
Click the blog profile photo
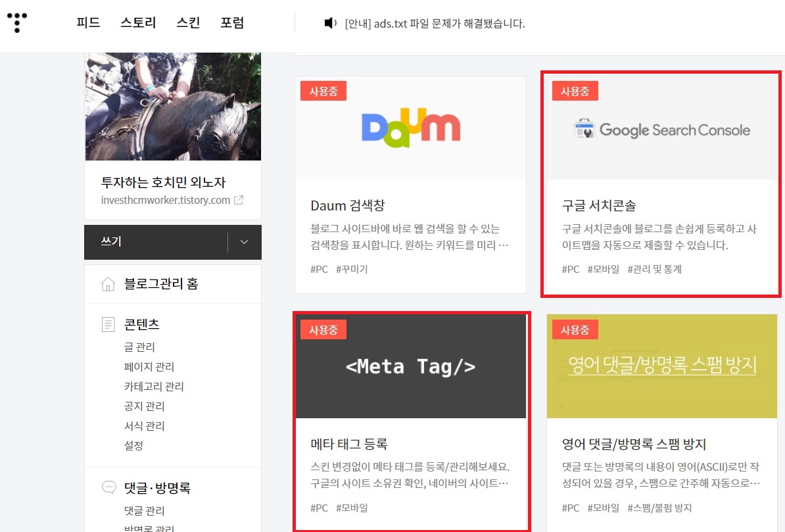point(173,106)
